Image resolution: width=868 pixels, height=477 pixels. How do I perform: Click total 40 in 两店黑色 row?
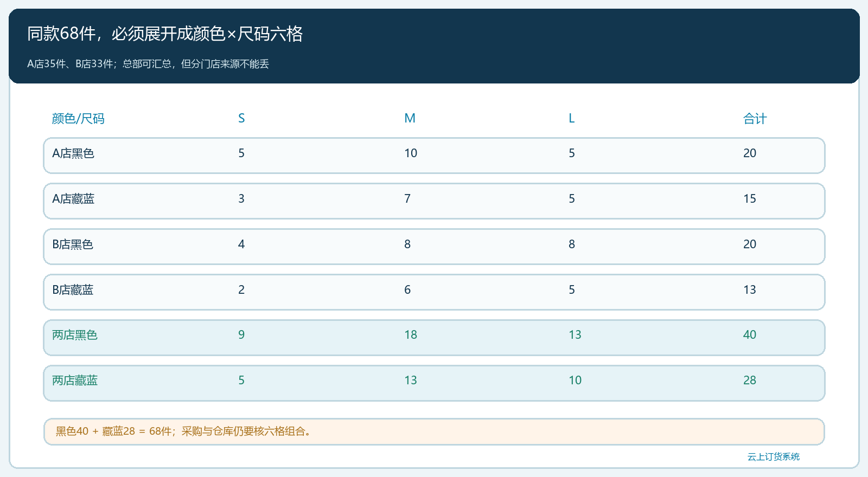(x=750, y=335)
